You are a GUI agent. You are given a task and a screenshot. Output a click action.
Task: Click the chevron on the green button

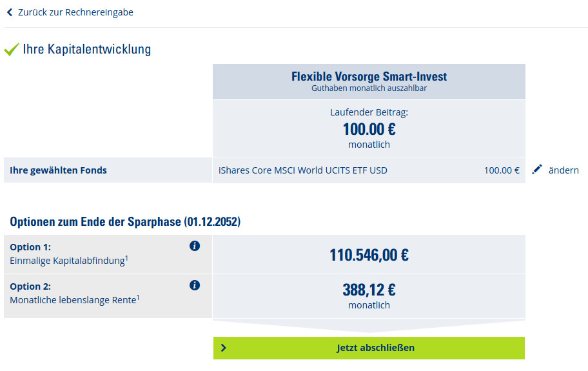(224, 348)
